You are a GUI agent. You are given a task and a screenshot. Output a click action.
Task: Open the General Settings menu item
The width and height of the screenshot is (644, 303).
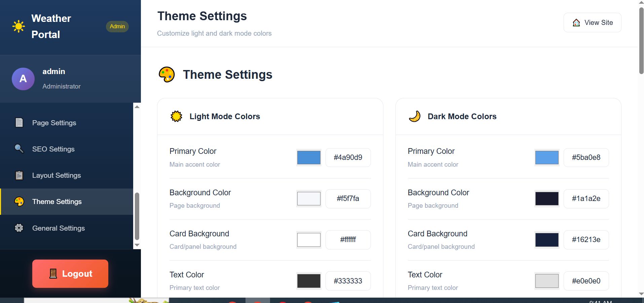click(x=59, y=228)
